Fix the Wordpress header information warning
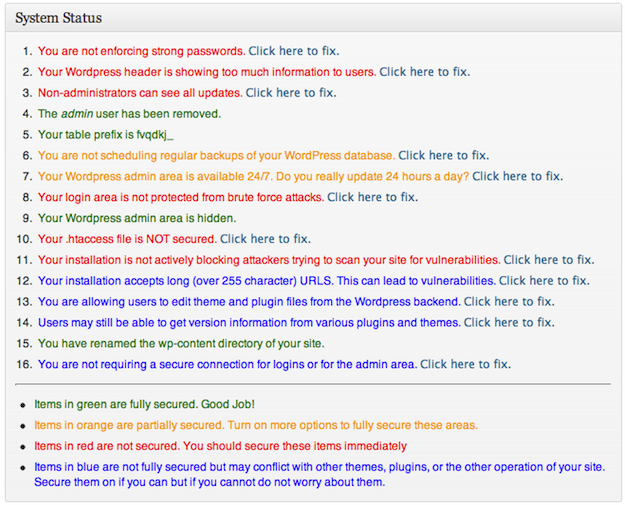This screenshot has width=625, height=505. tap(424, 72)
